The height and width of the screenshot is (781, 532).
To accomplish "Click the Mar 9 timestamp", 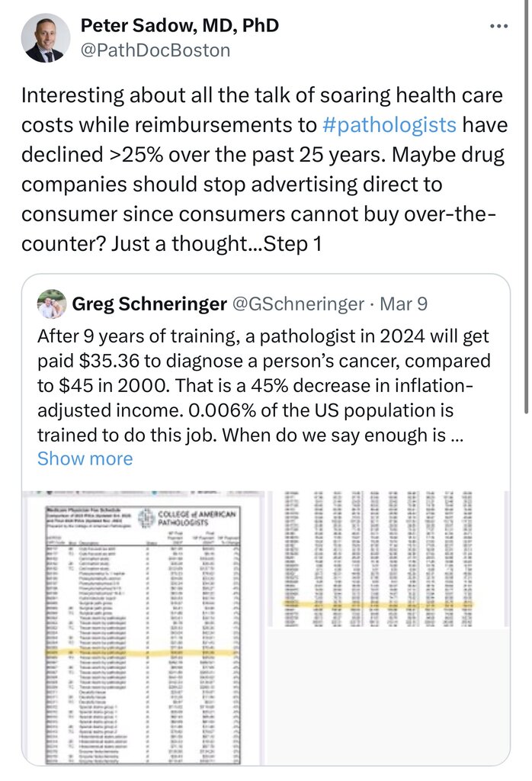I will point(404,304).
